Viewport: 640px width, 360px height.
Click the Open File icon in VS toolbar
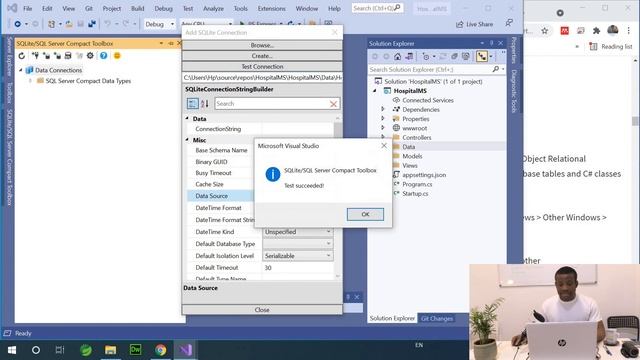coord(69,24)
